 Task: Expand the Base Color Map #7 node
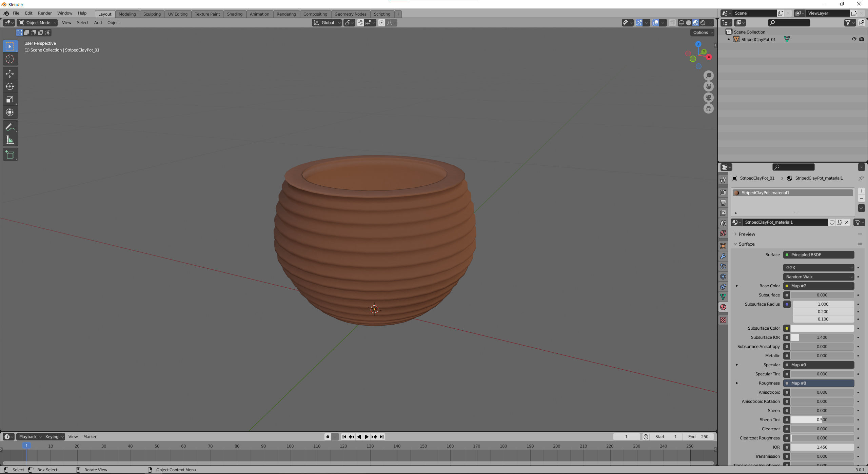(x=737, y=286)
